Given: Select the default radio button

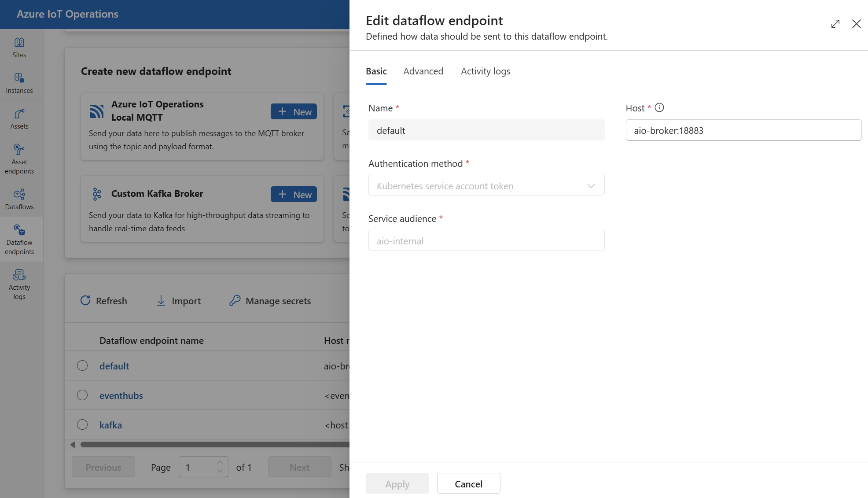Looking at the screenshot, I should click(82, 365).
